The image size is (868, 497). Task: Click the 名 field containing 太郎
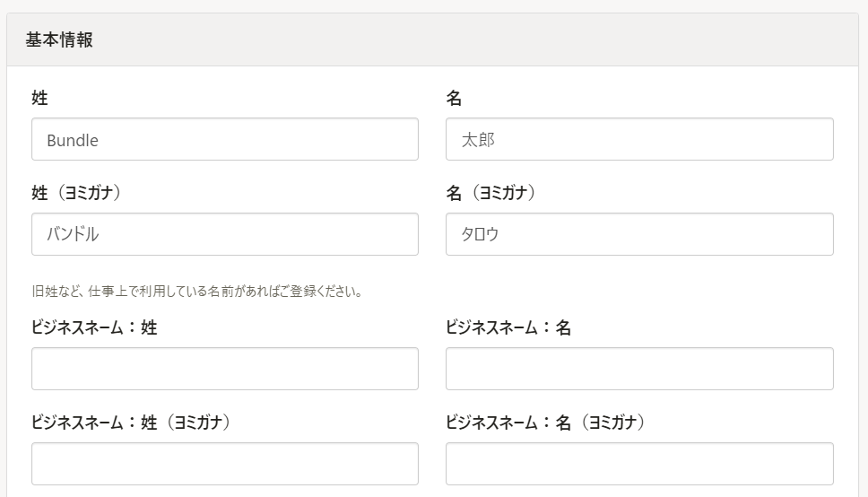click(x=638, y=140)
